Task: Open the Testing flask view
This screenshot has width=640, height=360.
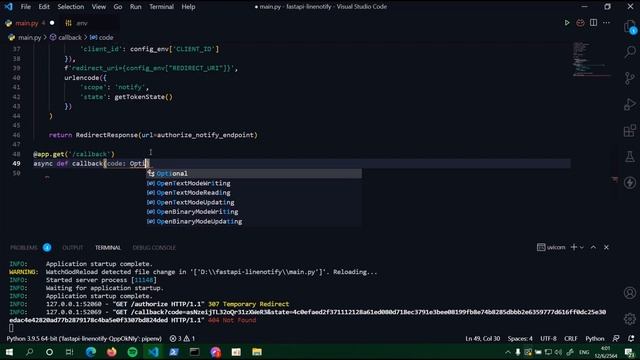Action: [x=630, y=156]
